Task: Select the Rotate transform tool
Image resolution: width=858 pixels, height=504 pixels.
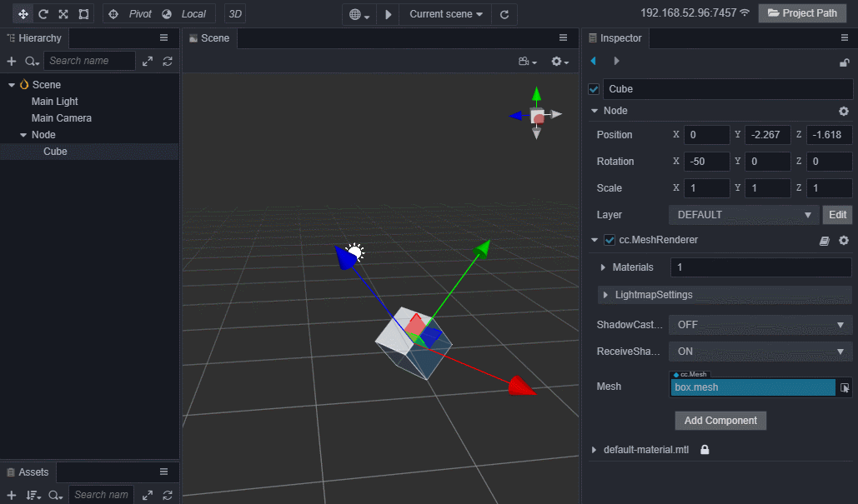Action: click(x=43, y=13)
